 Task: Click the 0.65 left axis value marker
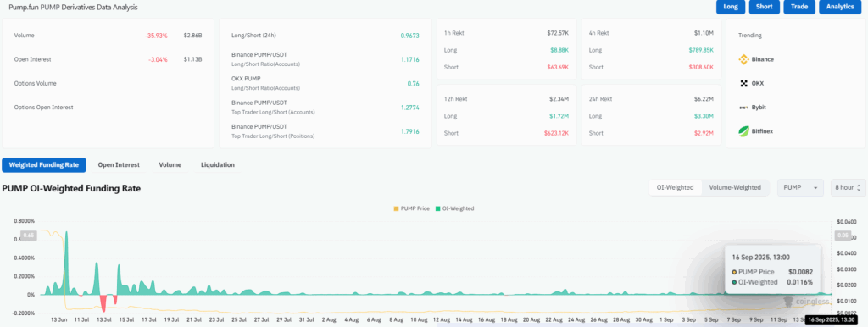point(29,236)
